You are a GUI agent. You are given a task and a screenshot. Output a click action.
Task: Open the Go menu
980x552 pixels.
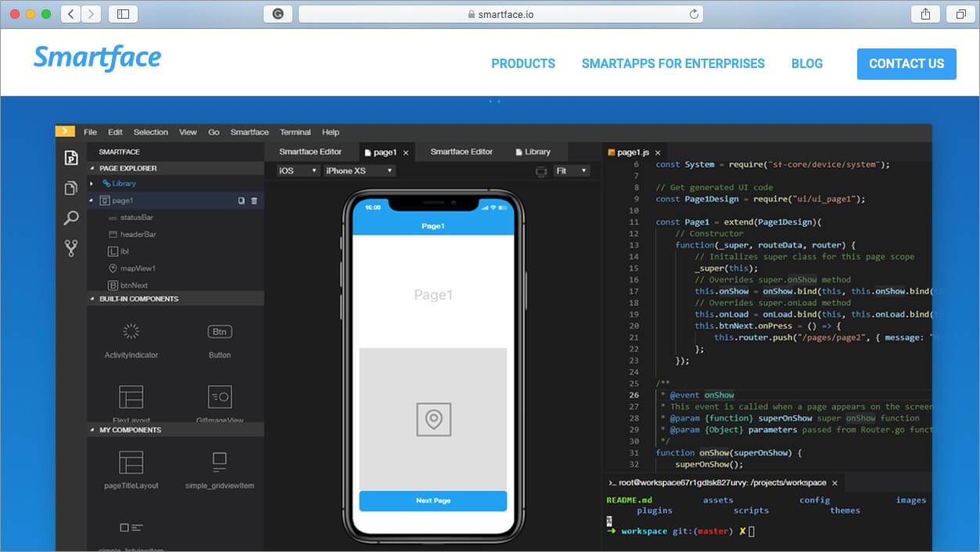[x=214, y=132]
